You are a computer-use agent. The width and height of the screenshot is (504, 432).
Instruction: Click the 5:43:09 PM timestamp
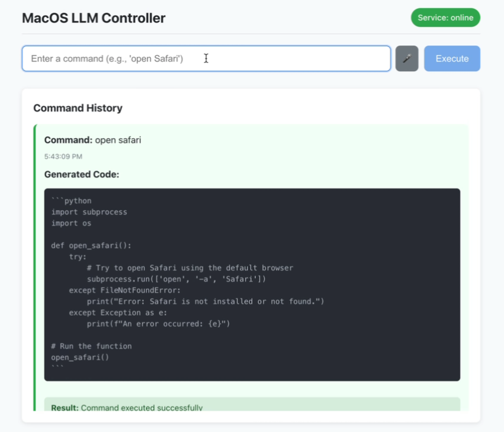pyautogui.click(x=63, y=156)
